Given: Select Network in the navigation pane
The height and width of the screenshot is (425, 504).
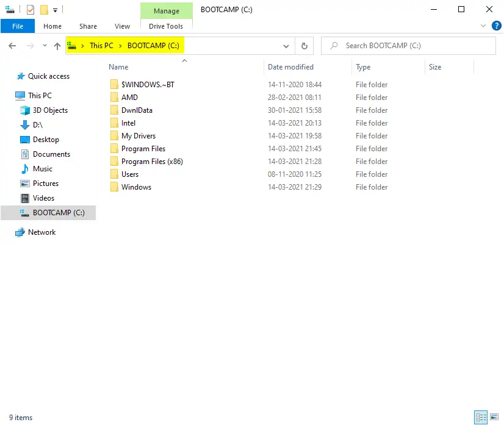Looking at the screenshot, I should tap(41, 232).
